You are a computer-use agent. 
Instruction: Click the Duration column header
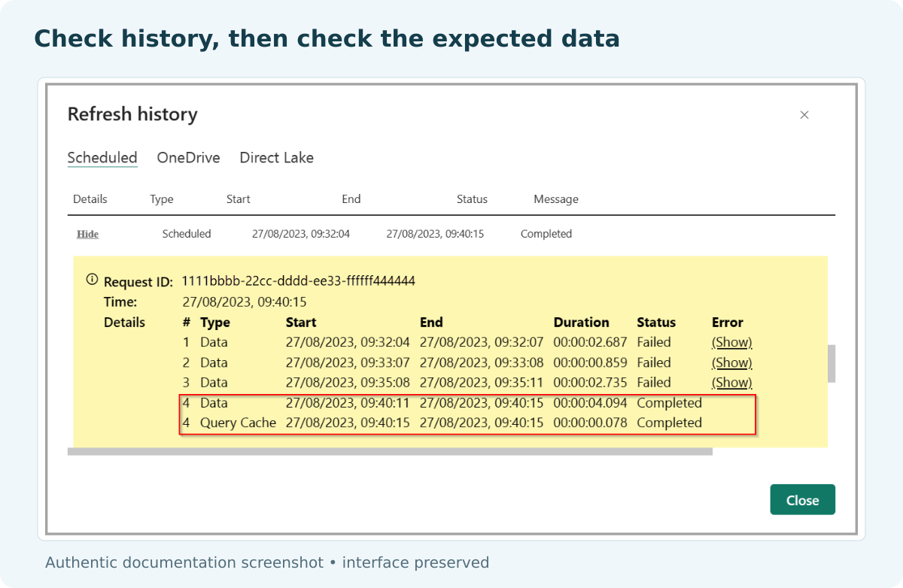tap(582, 323)
